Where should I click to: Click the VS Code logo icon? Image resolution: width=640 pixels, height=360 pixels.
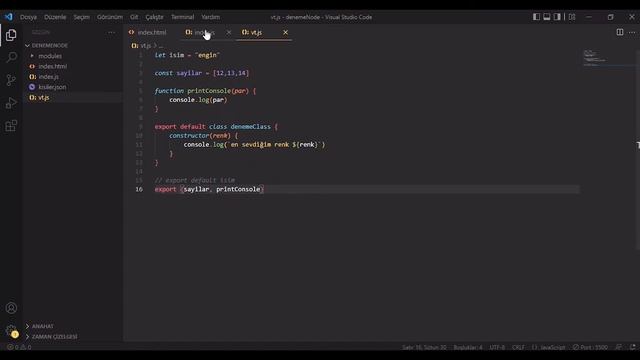click(9, 17)
